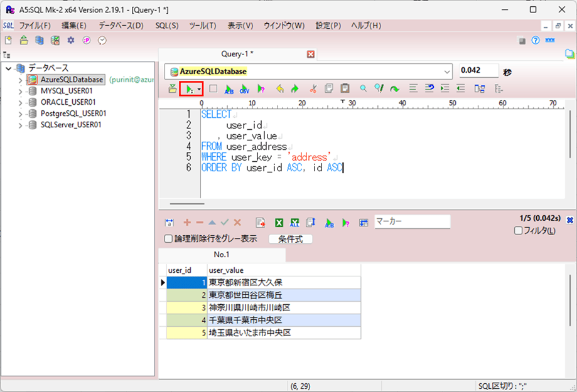Open the AzureSQLDatabase connection dropdown
Screen dimensions: 577x392
click(446, 72)
